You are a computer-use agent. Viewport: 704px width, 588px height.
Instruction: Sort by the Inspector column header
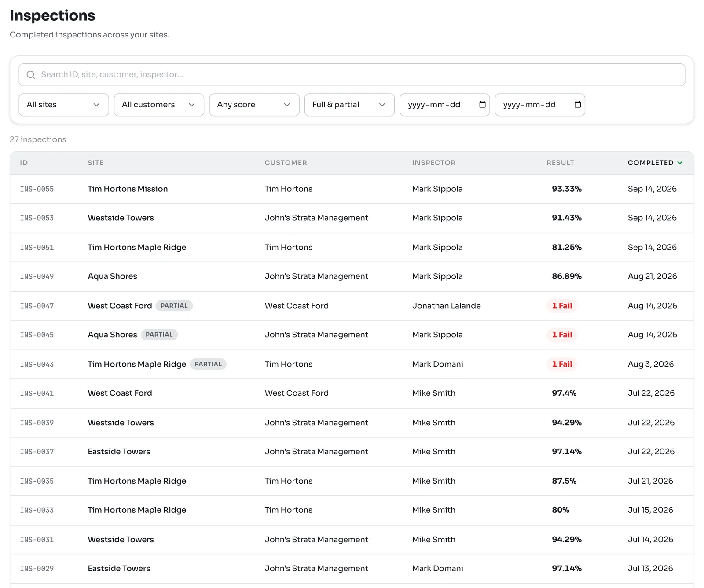(434, 163)
